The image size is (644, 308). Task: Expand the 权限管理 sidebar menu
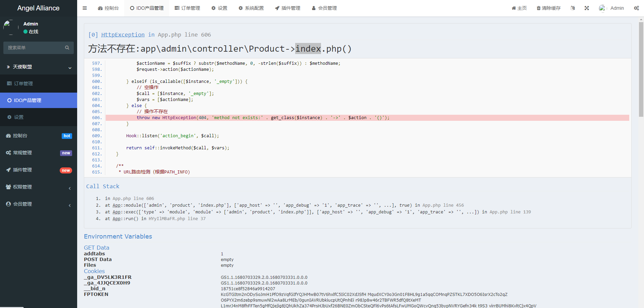[39, 187]
